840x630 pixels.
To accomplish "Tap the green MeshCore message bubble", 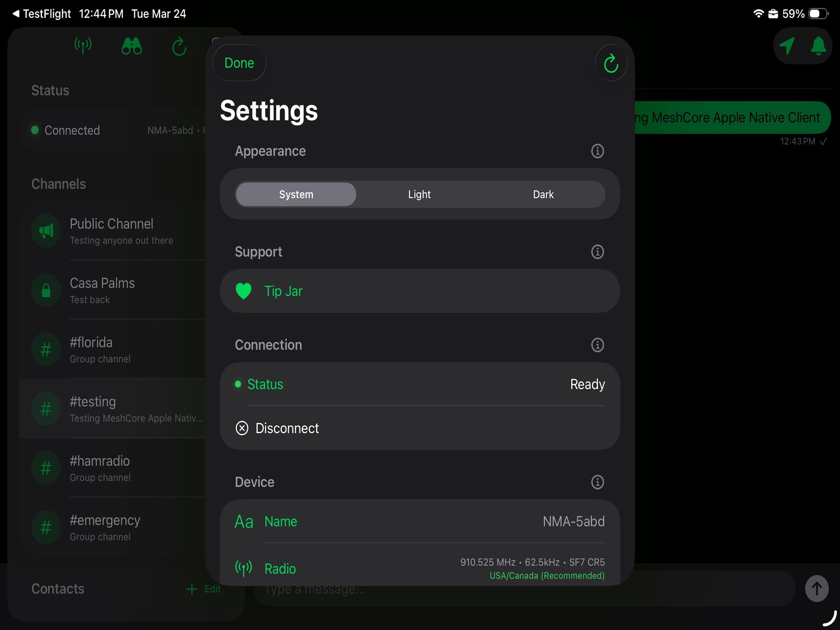I will coord(733,118).
